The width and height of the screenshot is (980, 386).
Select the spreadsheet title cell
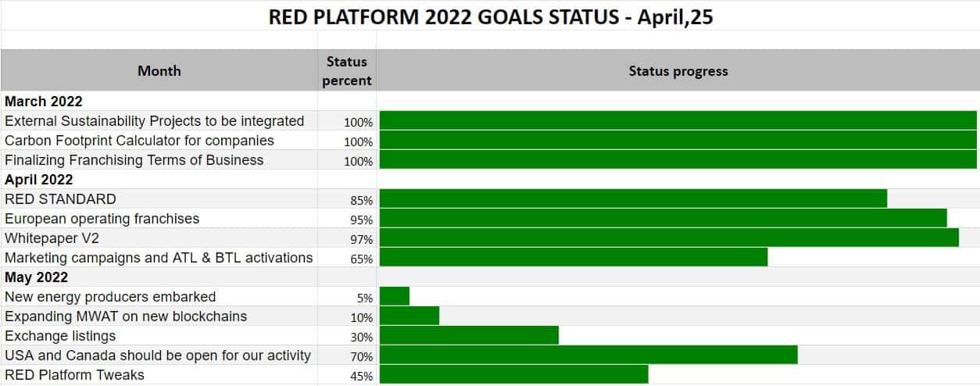490,17
